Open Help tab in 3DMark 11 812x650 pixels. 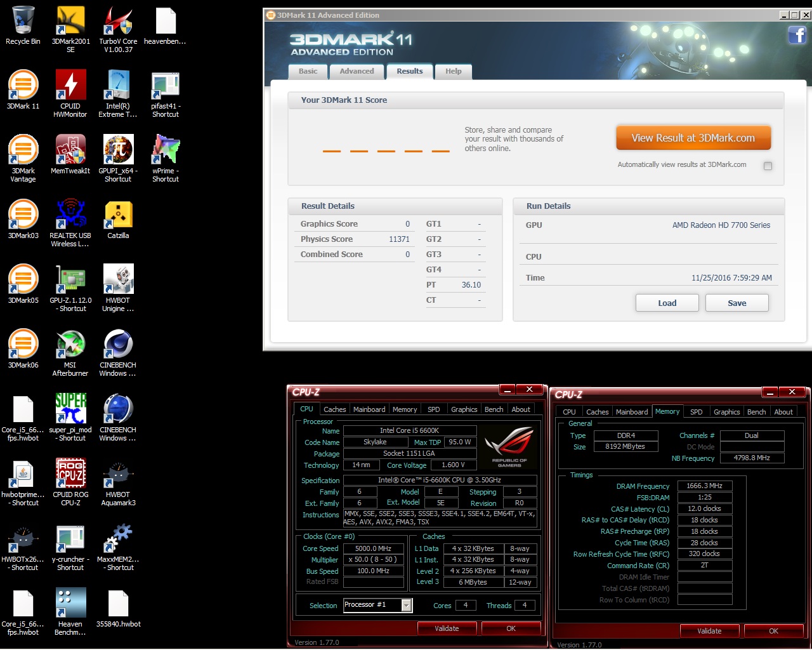[x=454, y=71]
